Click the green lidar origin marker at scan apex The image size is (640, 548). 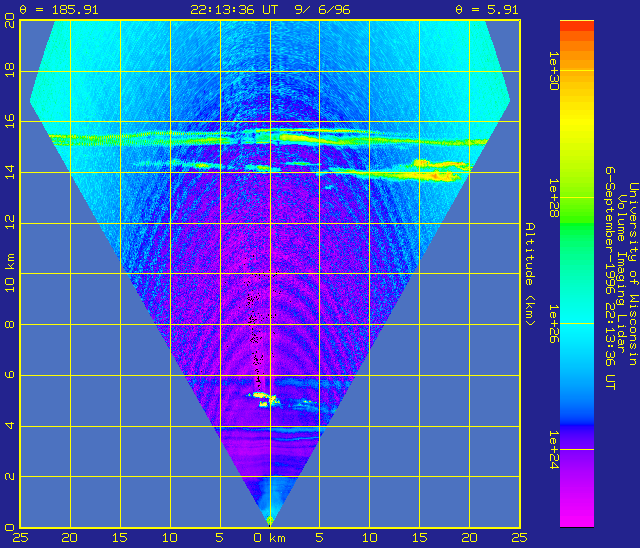270,521
